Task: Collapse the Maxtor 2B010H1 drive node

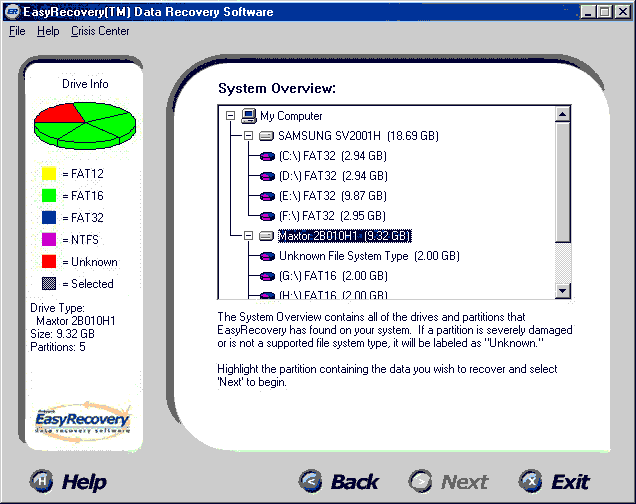Action: 248,236
